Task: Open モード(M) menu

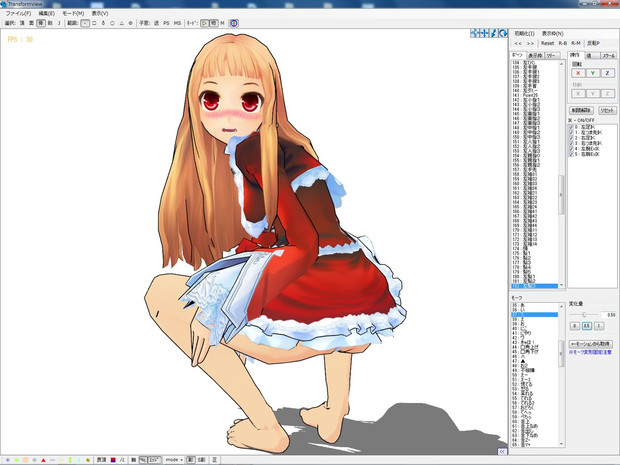Action: [x=73, y=13]
